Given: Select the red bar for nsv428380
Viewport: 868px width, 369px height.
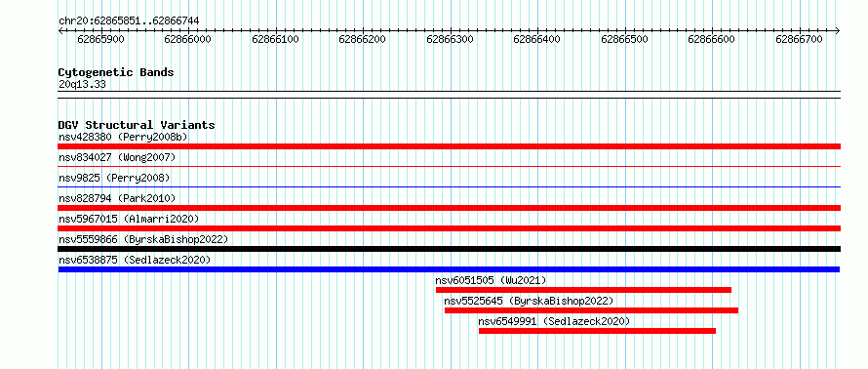Looking at the screenshot, I should (449, 146).
